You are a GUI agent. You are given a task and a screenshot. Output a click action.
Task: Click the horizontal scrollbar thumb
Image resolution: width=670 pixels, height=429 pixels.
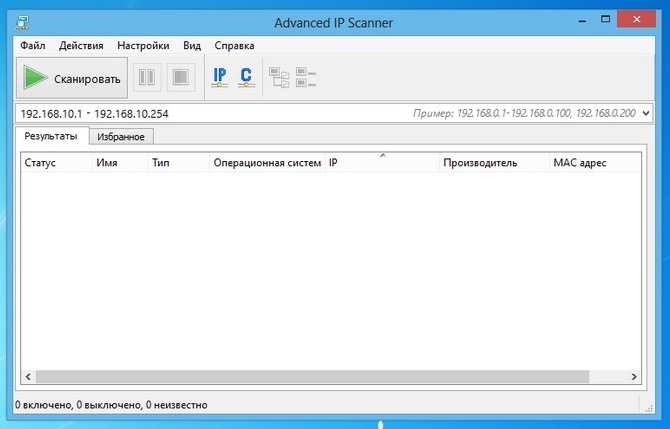click(x=312, y=376)
